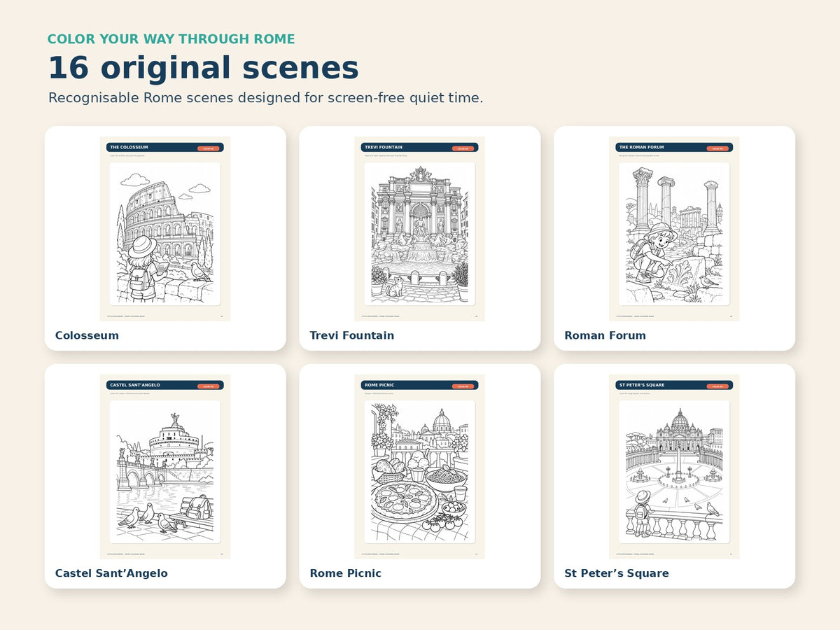Open the Rome Picnic coloring page thumbnail
Viewport: 840px width, 630px height.
[x=420, y=467]
